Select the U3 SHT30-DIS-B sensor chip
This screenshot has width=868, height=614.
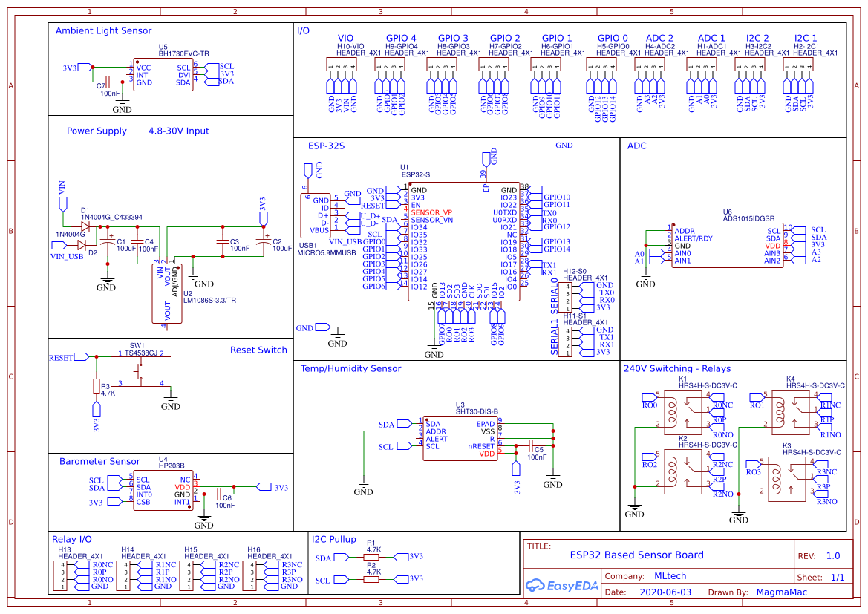tap(460, 439)
